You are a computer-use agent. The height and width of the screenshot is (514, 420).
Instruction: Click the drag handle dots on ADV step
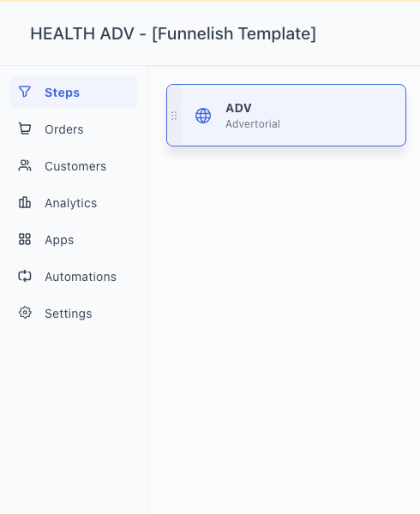[x=174, y=116]
